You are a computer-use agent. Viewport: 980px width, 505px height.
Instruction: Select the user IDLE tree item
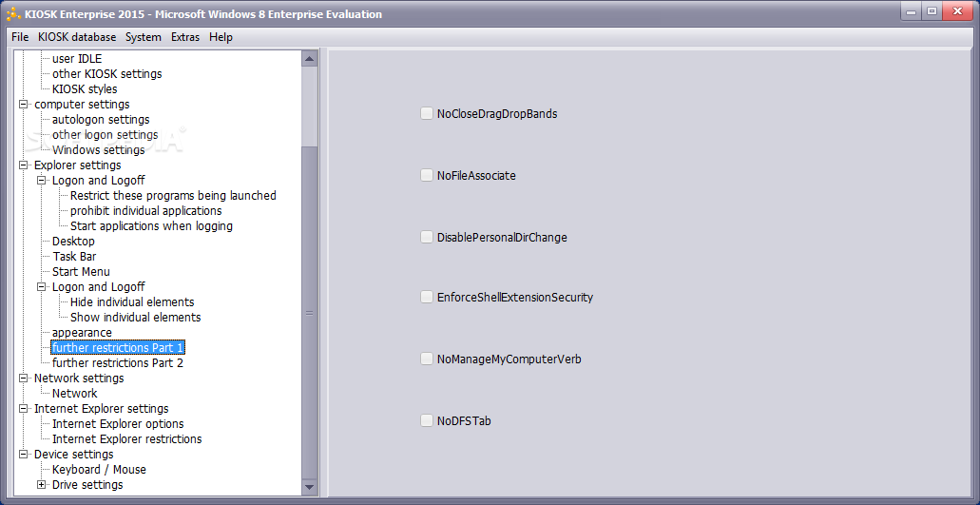(77, 59)
